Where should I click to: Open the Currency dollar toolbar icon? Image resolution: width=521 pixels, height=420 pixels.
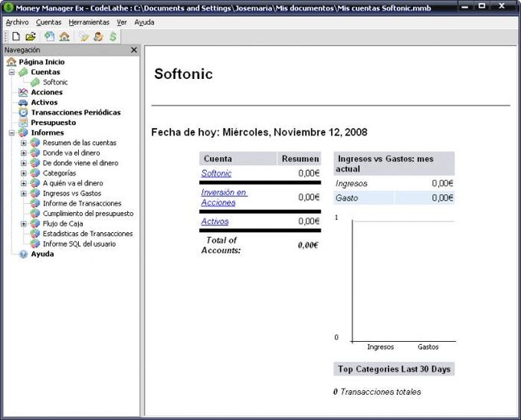pyautogui.click(x=113, y=37)
